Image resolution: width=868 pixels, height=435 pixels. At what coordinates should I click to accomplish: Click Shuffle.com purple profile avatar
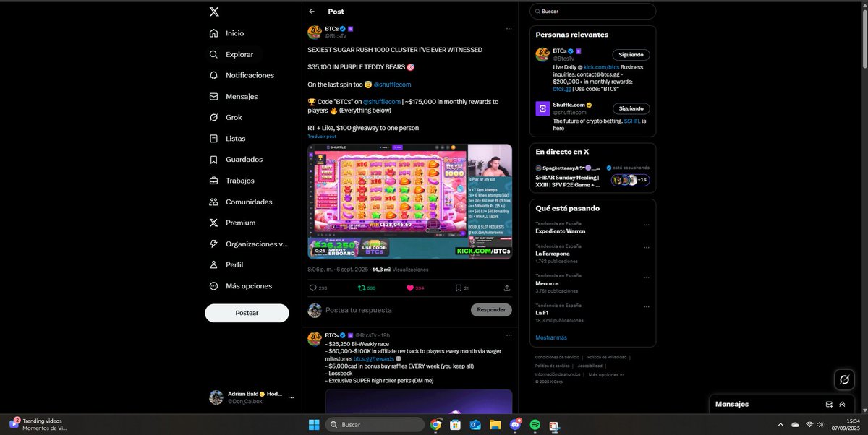point(542,108)
